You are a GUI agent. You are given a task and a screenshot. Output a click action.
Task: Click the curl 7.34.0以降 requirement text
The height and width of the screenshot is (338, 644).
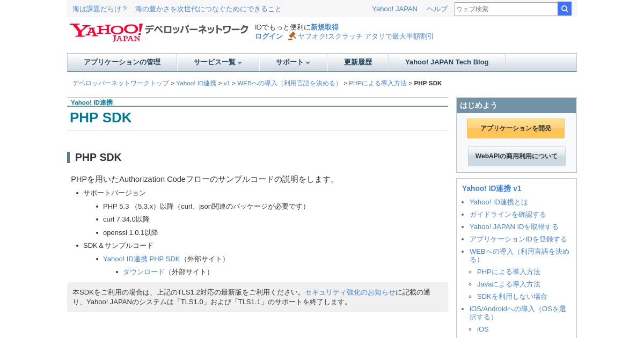pos(126,219)
